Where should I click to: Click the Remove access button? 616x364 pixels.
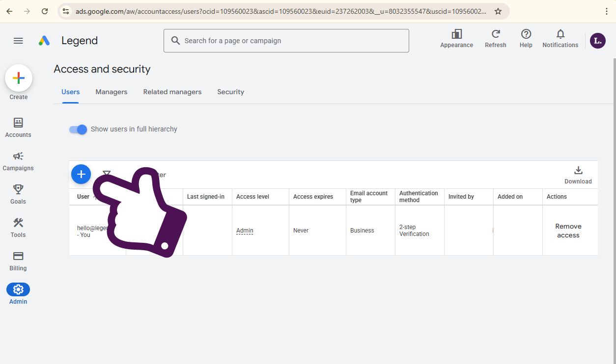coord(568,231)
